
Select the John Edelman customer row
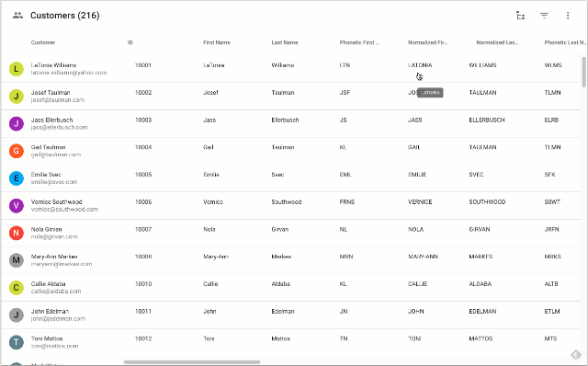tap(291, 315)
